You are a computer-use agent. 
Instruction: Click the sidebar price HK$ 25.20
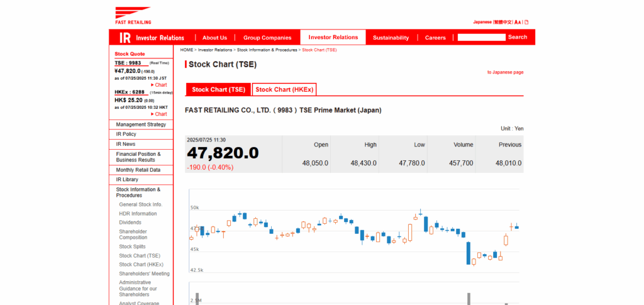pos(128,100)
